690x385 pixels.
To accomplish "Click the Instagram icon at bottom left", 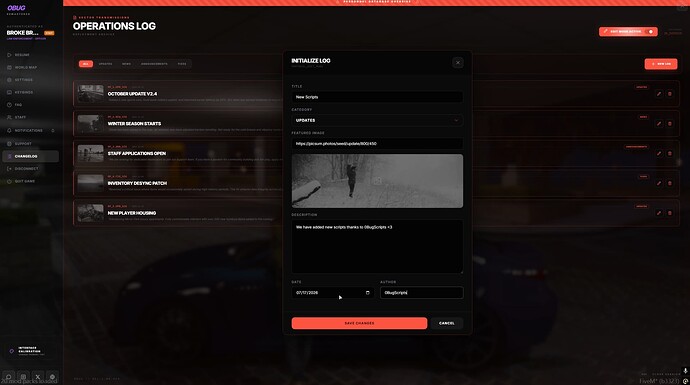I will click(x=23, y=377).
